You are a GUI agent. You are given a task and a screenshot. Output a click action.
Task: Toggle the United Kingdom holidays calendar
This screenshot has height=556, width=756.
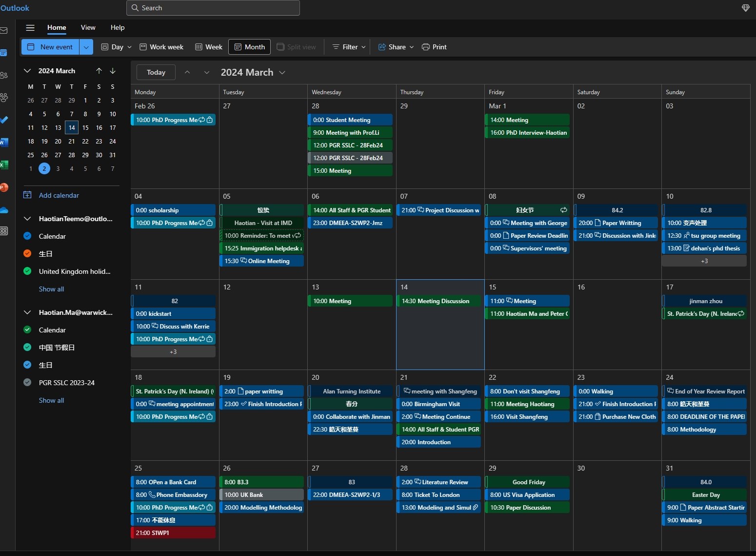tap(28, 271)
